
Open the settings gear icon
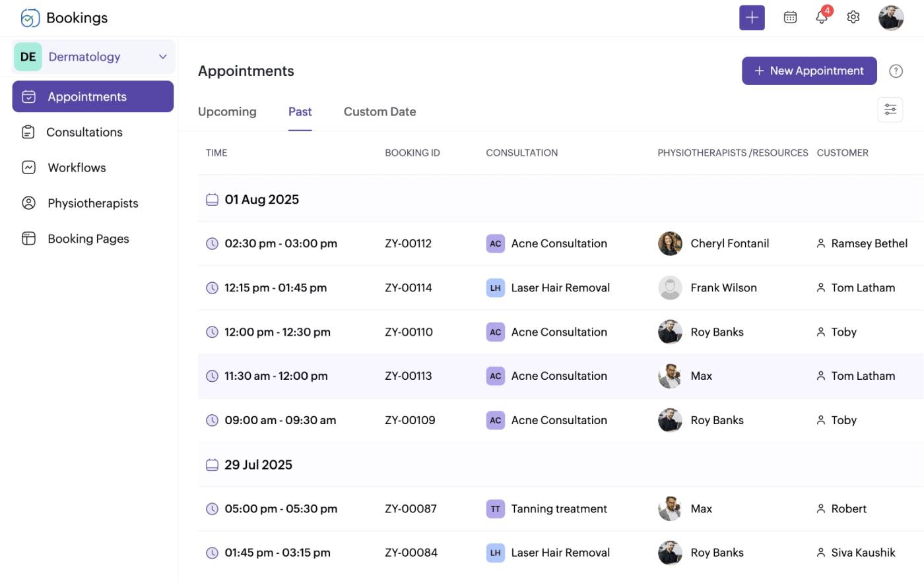tap(853, 18)
